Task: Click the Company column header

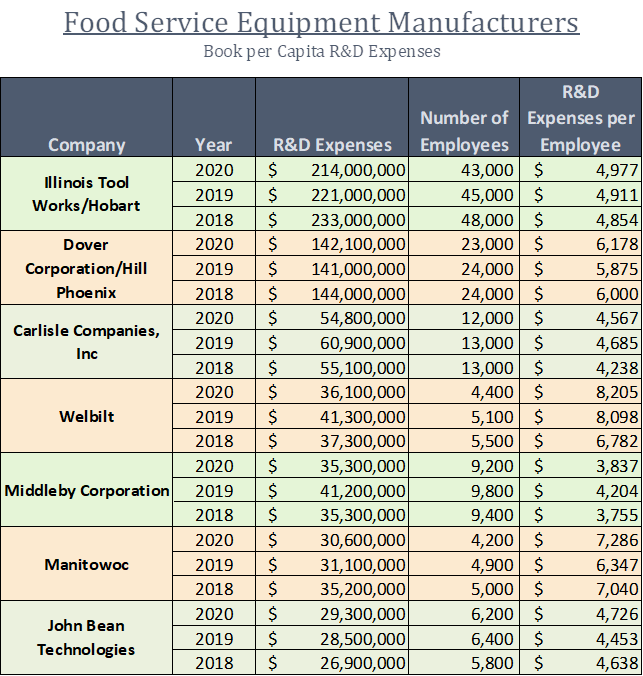Action: click(x=87, y=144)
